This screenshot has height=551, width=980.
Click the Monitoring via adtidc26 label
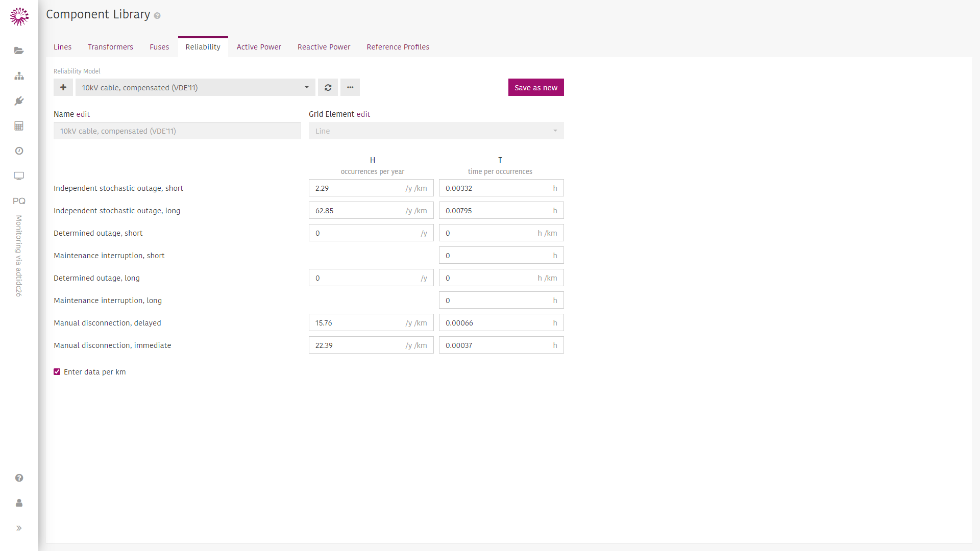[19, 256]
